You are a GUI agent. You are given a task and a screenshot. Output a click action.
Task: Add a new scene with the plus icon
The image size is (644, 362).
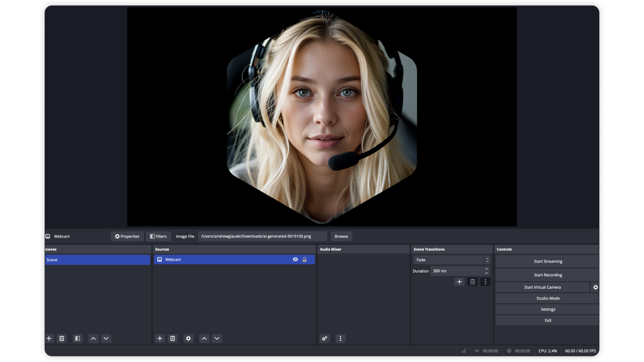pyautogui.click(x=49, y=338)
